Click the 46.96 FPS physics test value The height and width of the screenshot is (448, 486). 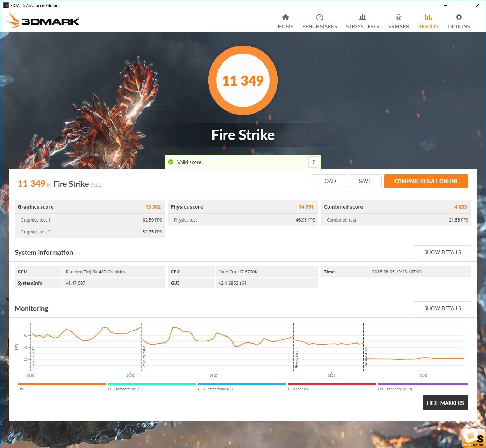point(305,220)
